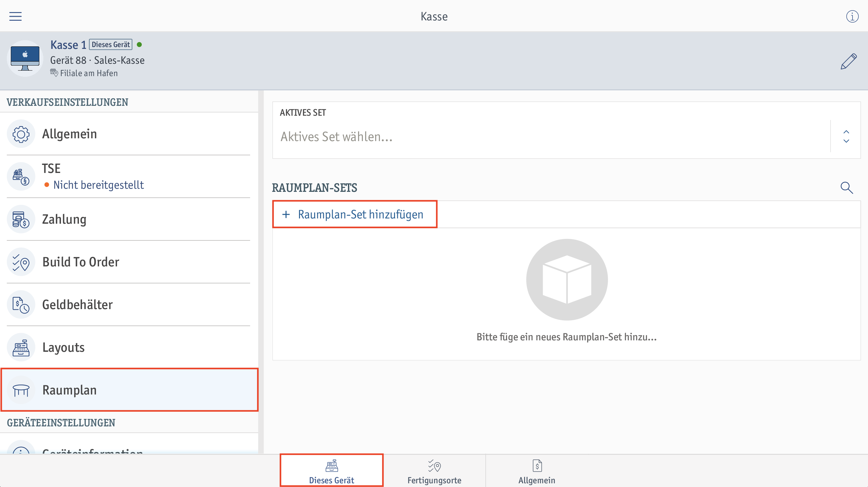Screen dimensions: 868x487
Task: Open the Geldbehälter settings
Action: tap(129, 305)
